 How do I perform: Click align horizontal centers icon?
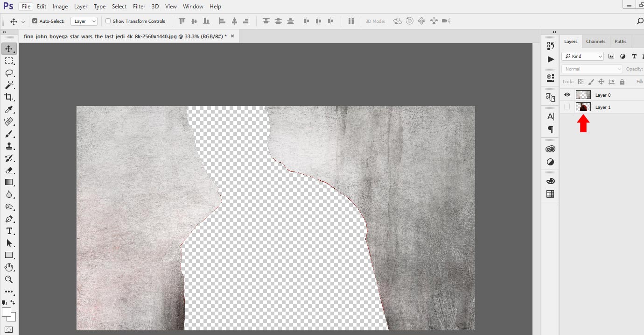click(235, 21)
